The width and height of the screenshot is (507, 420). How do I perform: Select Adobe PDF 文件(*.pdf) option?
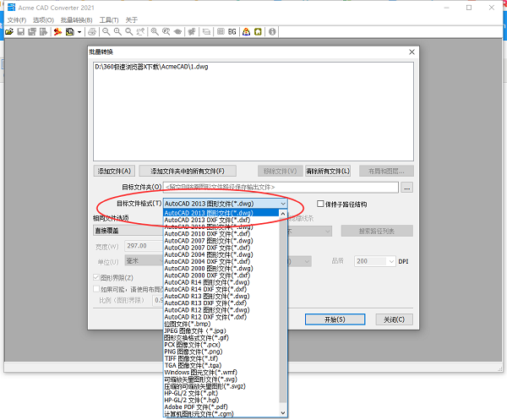tap(221, 407)
